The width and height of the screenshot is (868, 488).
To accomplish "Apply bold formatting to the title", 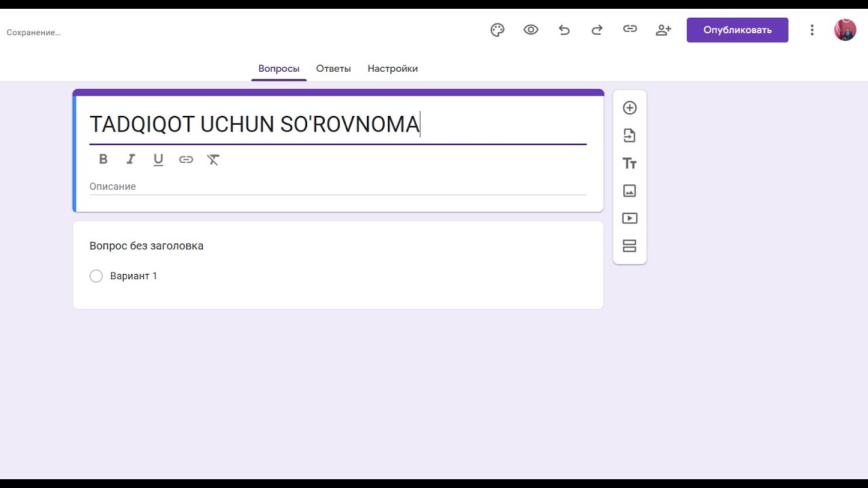I will [x=103, y=159].
